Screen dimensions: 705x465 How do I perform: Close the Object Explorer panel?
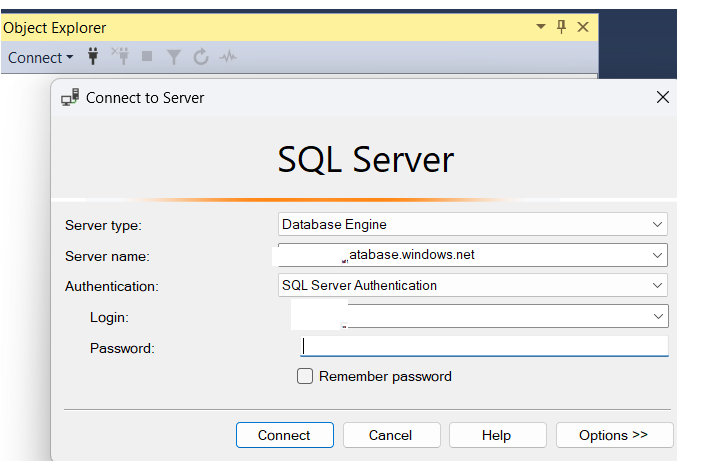coord(583,27)
